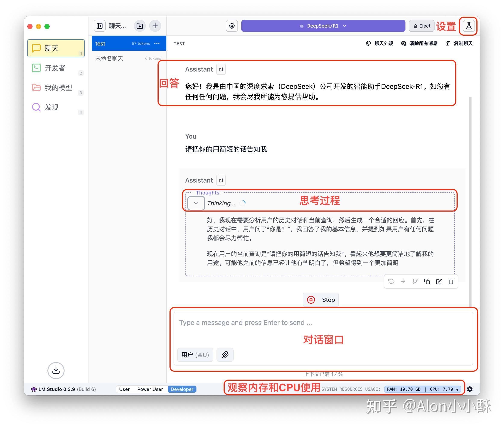
Task: Click the beaker icon in top right corner
Action: tap(468, 26)
